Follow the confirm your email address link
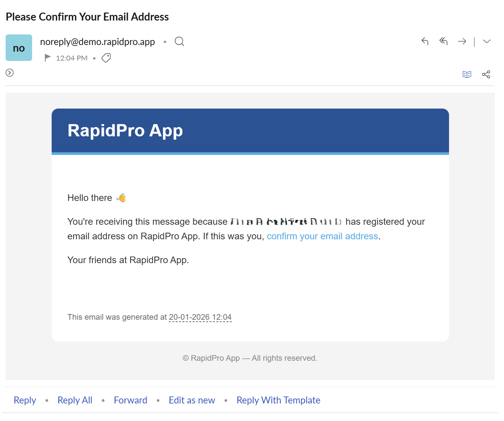This screenshot has height=421, width=504. [x=322, y=236]
